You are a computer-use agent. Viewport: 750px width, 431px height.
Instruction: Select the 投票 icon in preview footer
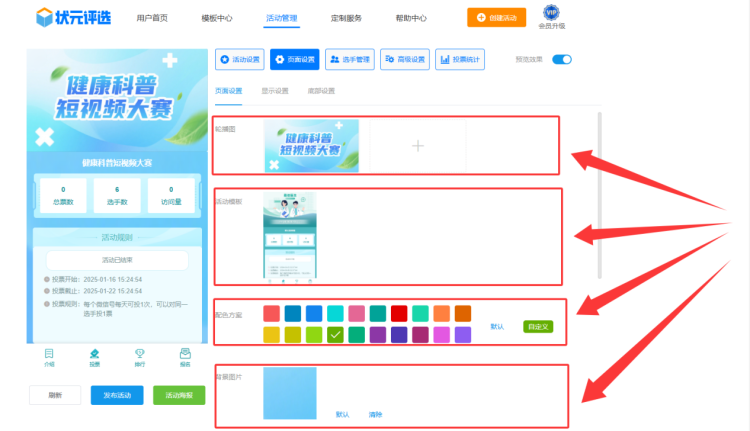click(x=95, y=356)
